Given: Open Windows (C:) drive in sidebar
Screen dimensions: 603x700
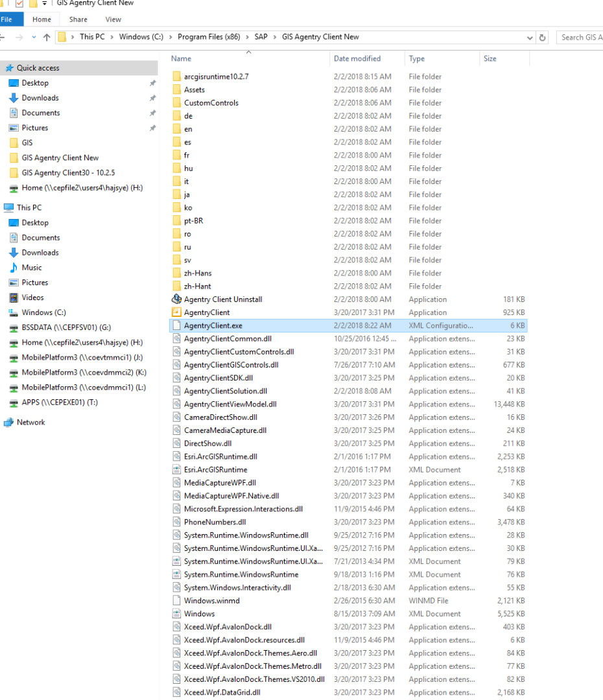Looking at the screenshot, I should (x=43, y=312).
